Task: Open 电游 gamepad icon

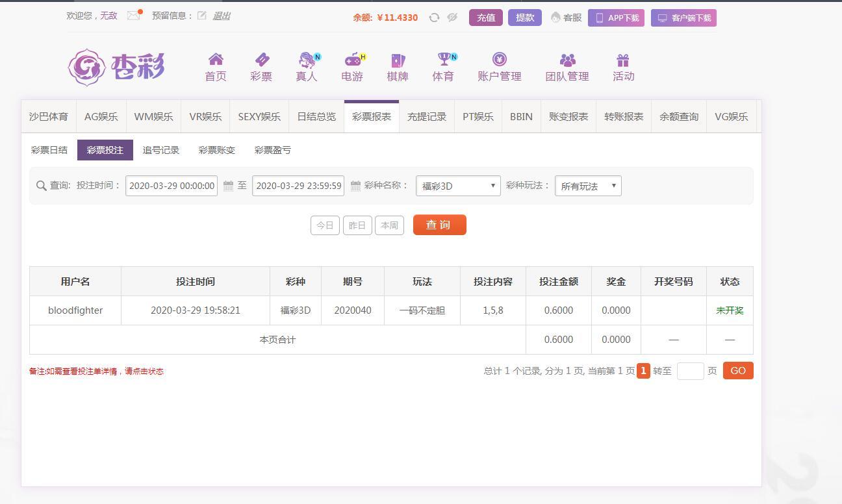Action: pyautogui.click(x=353, y=60)
